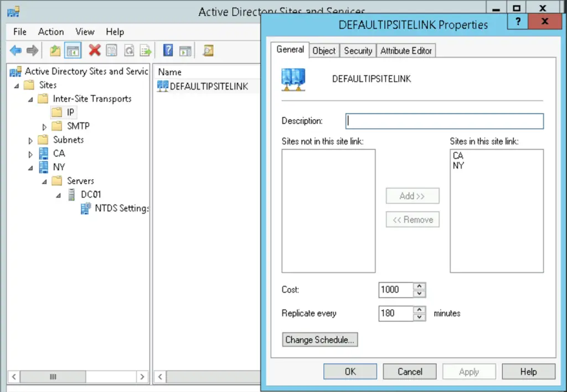567x392 pixels.
Task: Increase Replicate every minutes with up arrow
Action: point(419,310)
